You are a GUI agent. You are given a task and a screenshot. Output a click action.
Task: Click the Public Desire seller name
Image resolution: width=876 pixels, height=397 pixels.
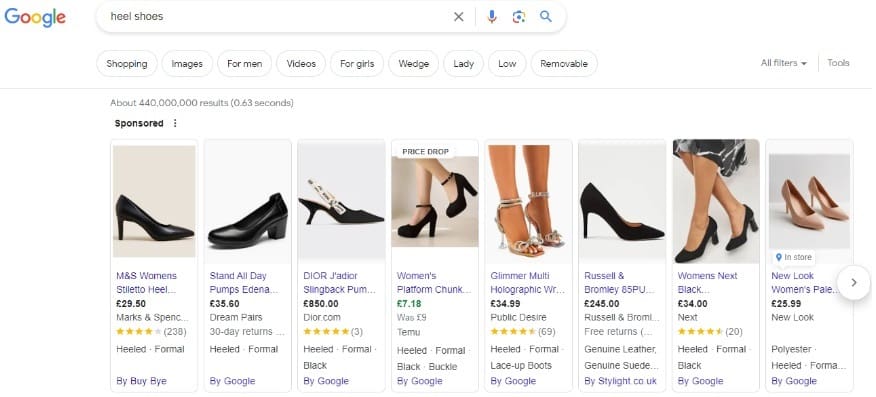coord(518,318)
